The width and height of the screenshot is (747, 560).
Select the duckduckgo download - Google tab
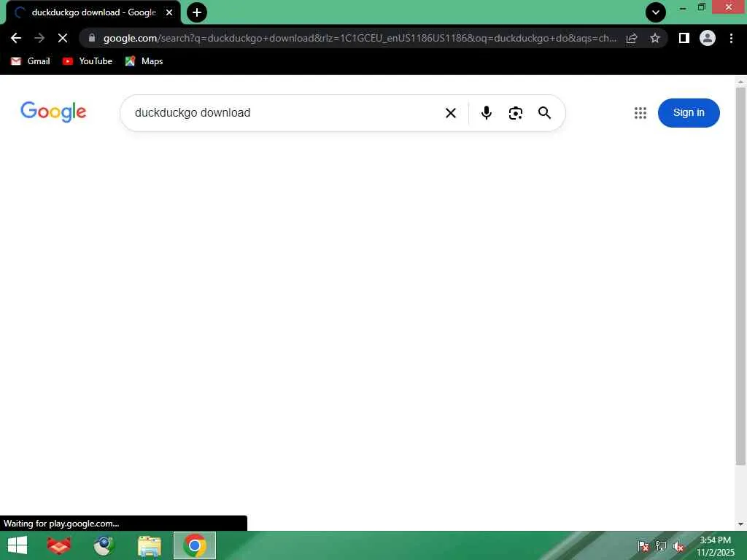(x=93, y=12)
